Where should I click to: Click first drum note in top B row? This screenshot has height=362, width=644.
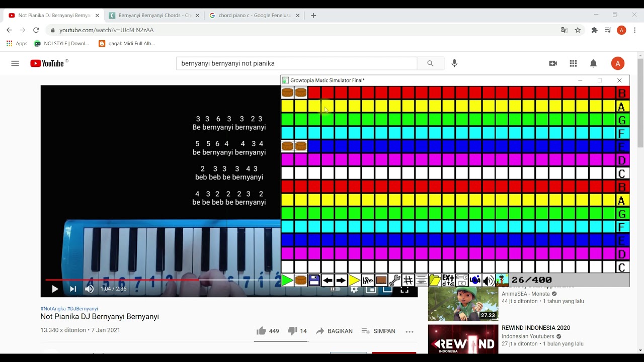287,93
